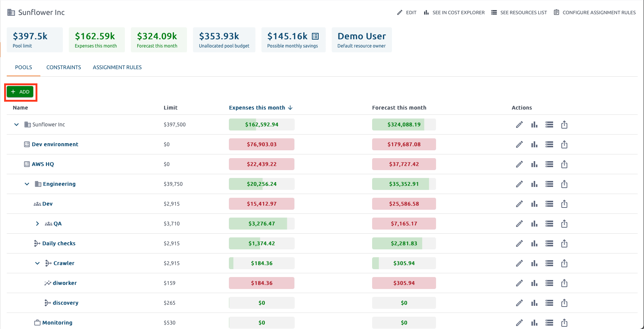644x329 pixels.
Task: Click the Pool limit $397.5k card
Action: click(x=35, y=40)
